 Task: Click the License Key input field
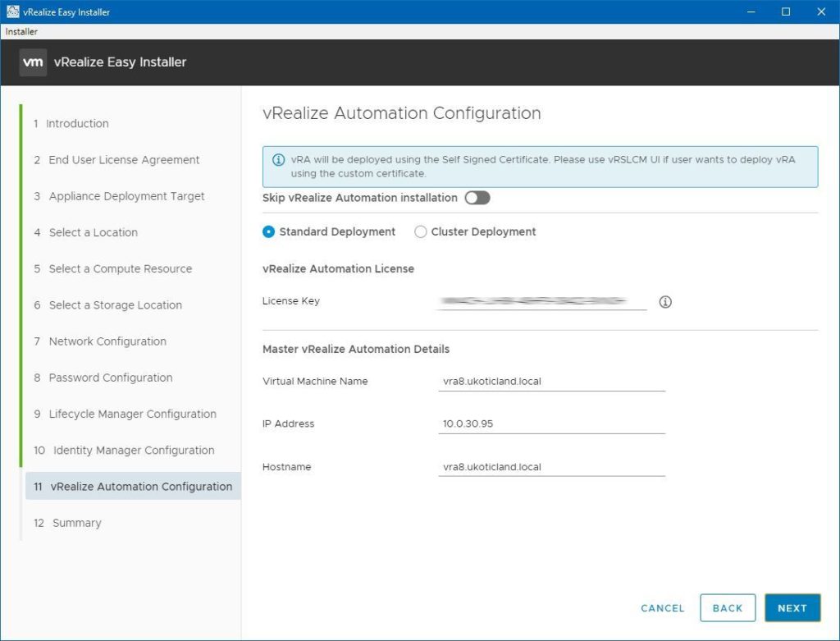(x=542, y=302)
